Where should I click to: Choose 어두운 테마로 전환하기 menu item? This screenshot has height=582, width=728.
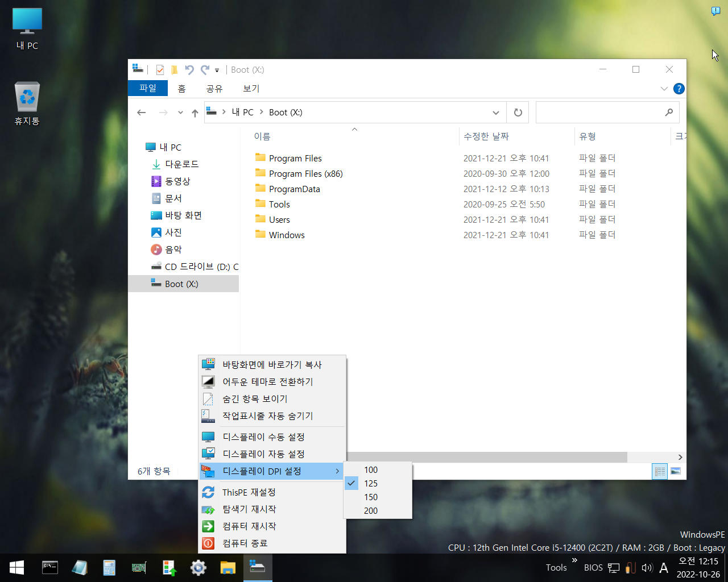tap(272, 381)
